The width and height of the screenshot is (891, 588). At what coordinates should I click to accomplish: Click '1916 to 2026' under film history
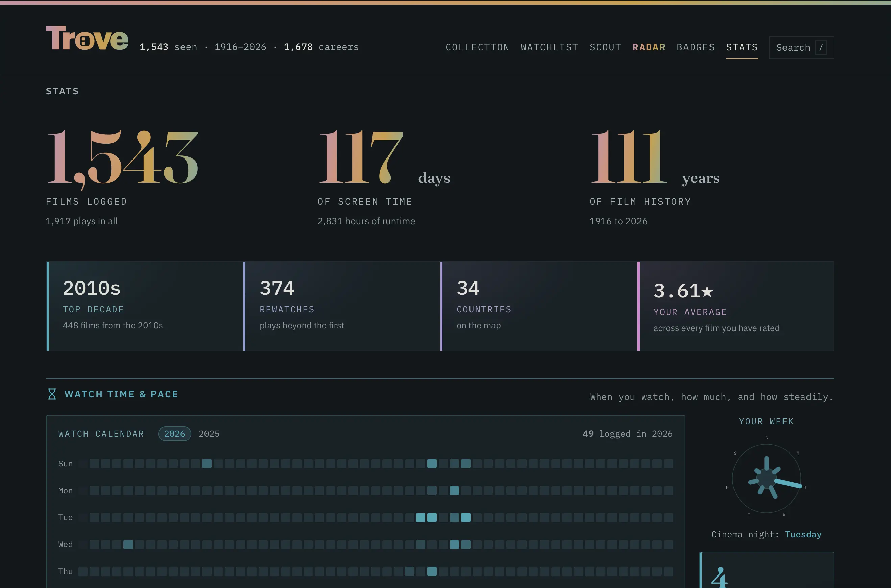click(618, 221)
